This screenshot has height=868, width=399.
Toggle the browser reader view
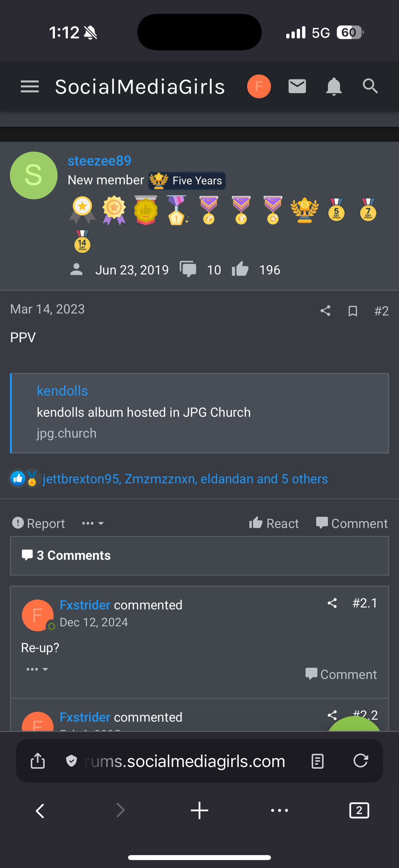(x=317, y=761)
